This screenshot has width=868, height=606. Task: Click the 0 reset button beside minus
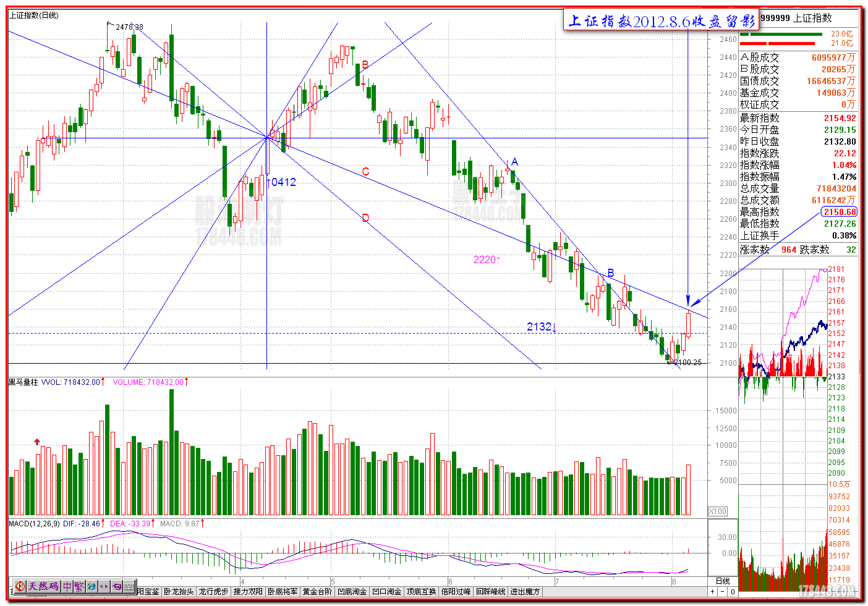(x=733, y=592)
